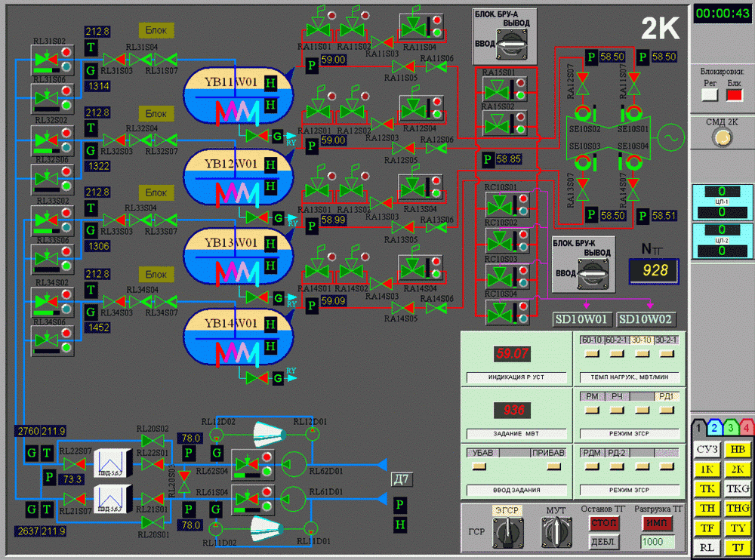Image resolution: width=755 pixels, height=560 pixels.
Task: Select feed pump RL62D01
Action: click(294, 465)
